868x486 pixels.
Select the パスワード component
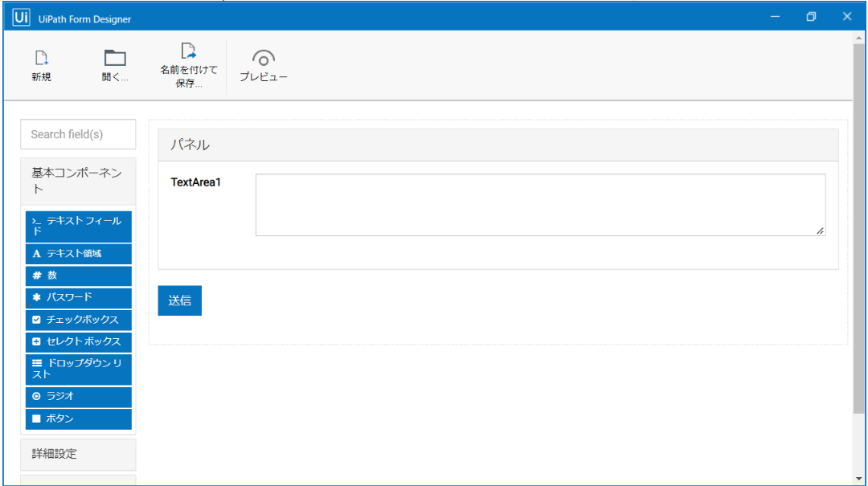click(x=78, y=297)
